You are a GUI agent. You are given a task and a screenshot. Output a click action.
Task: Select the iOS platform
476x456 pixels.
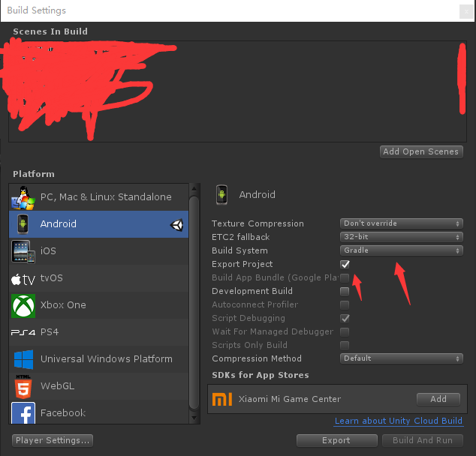click(x=98, y=251)
